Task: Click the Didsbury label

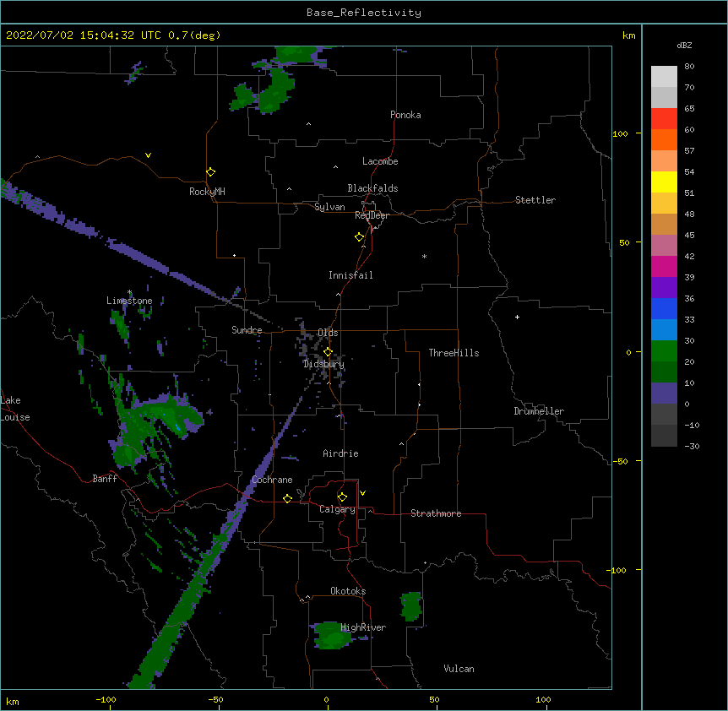Action: 323,364
